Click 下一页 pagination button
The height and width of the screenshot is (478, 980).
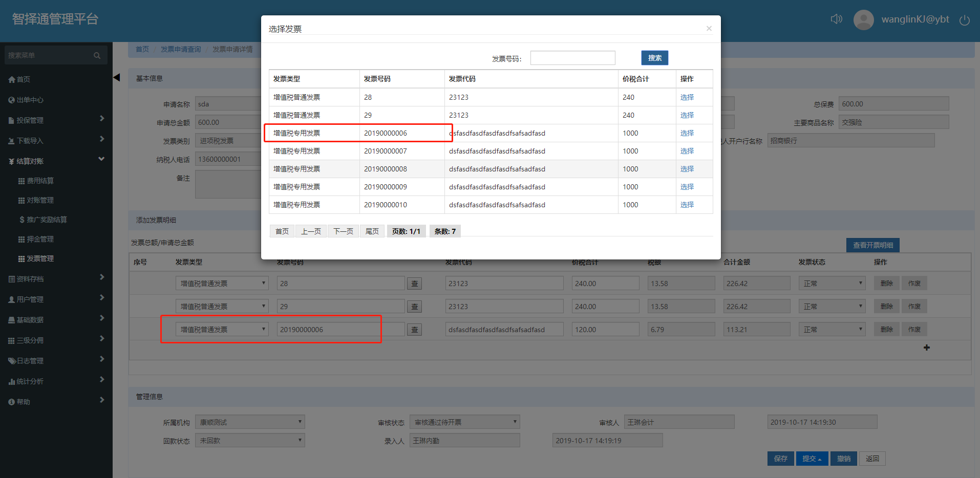tap(343, 231)
